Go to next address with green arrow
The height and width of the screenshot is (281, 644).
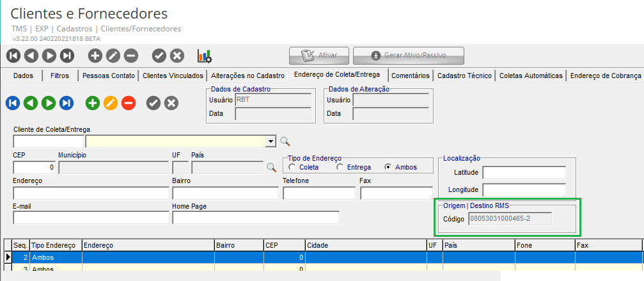[49, 103]
